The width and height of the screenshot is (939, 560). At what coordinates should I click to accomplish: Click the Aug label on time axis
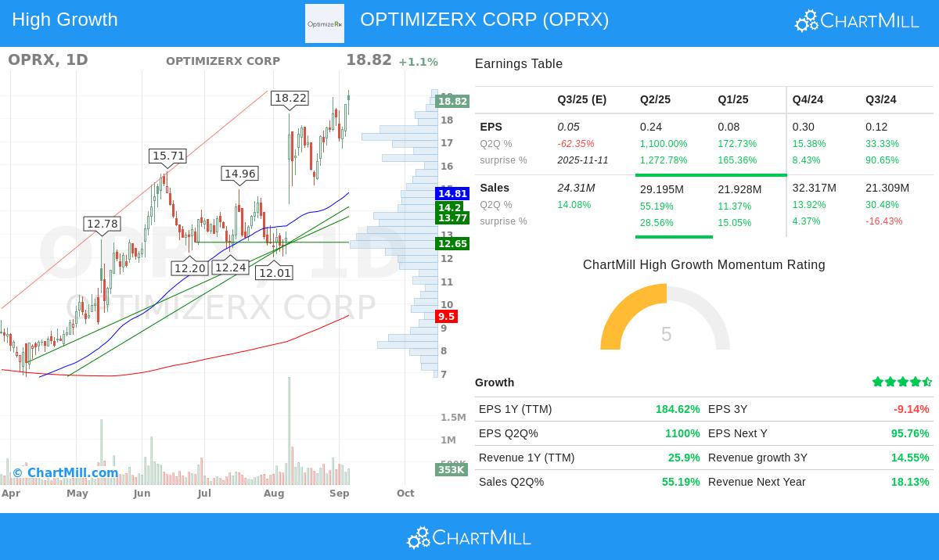(274, 494)
